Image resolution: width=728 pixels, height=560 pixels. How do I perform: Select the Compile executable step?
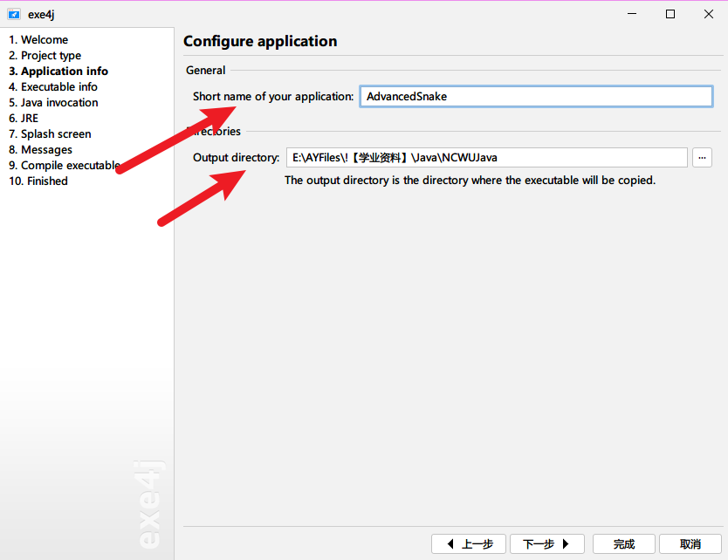64,166
